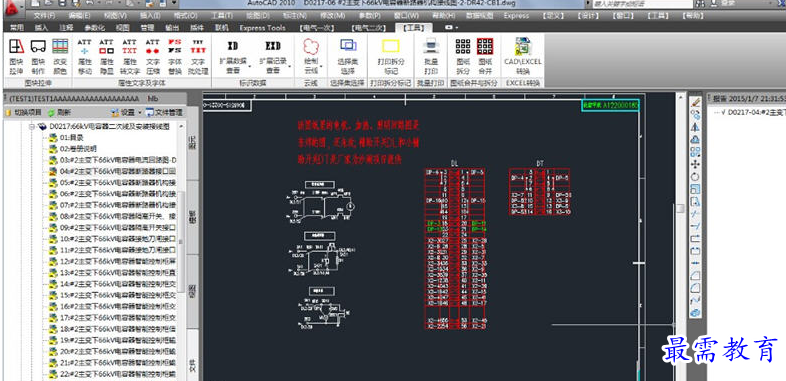Screen dimensions: 786x381
Task: Expand the 绘制云线 dropdown arrow
Action: coord(321,67)
